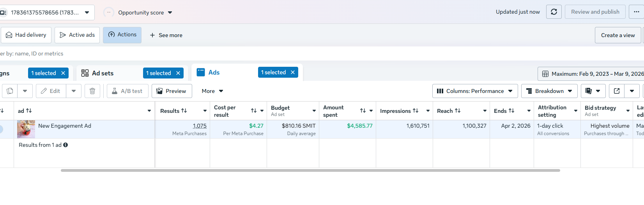Open the three-dots more options menu
This screenshot has height=205, width=644.
click(636, 12)
